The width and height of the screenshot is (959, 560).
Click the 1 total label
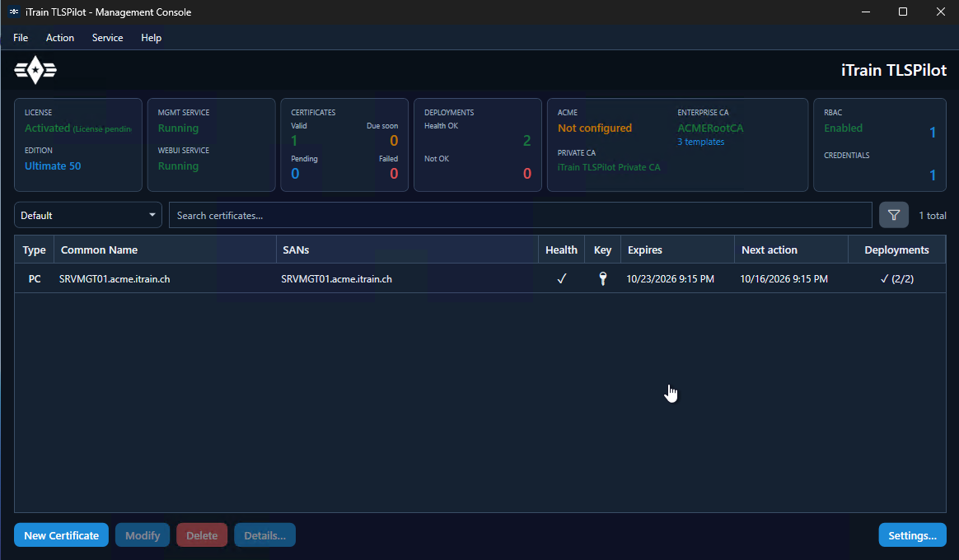pyautogui.click(x=932, y=215)
